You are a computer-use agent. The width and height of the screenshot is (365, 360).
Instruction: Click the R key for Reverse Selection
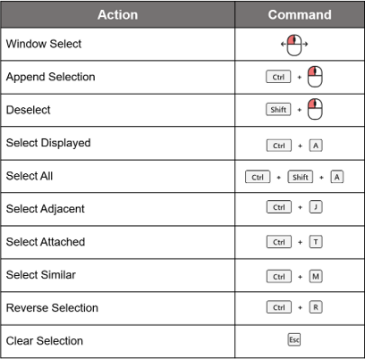click(x=316, y=307)
